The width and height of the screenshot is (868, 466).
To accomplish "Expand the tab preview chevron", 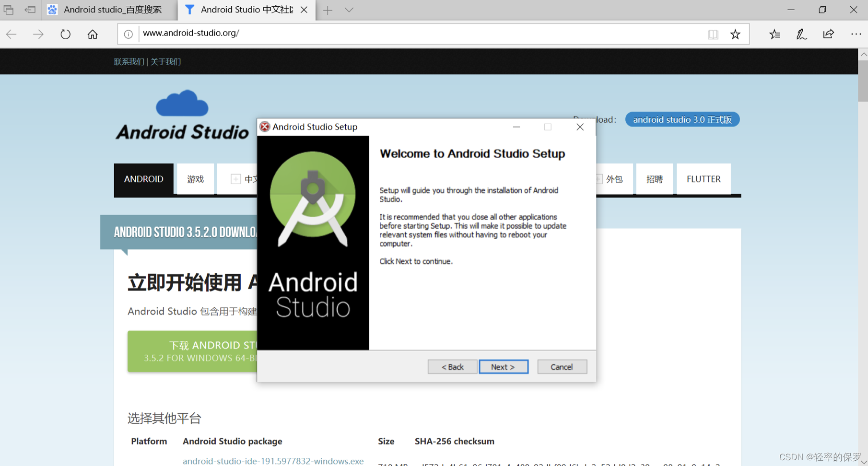I will tap(349, 10).
